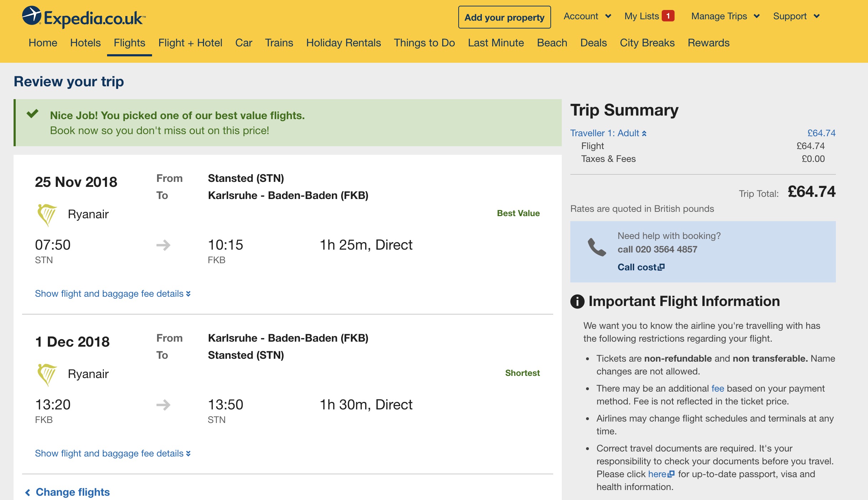
Task: Click the arrow between the 07:50 and 10:15 times
Action: coord(163,245)
